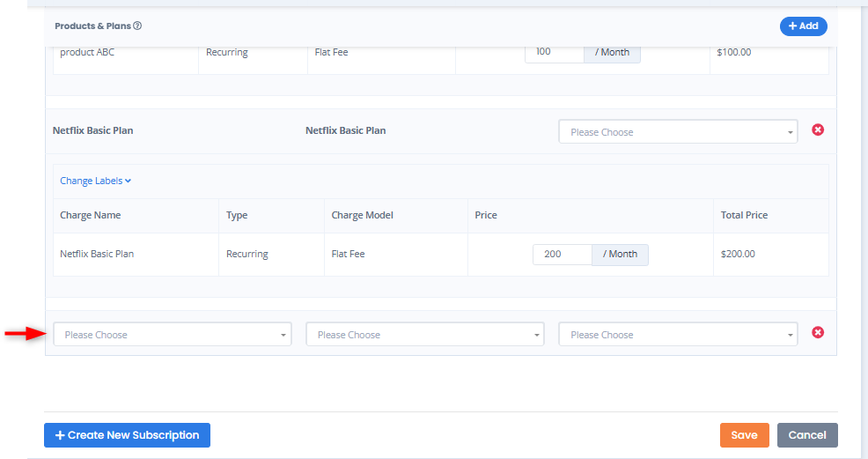Open the first Please Choose dropdown in bottom row
The width and height of the screenshot is (868, 459).
coord(173,335)
